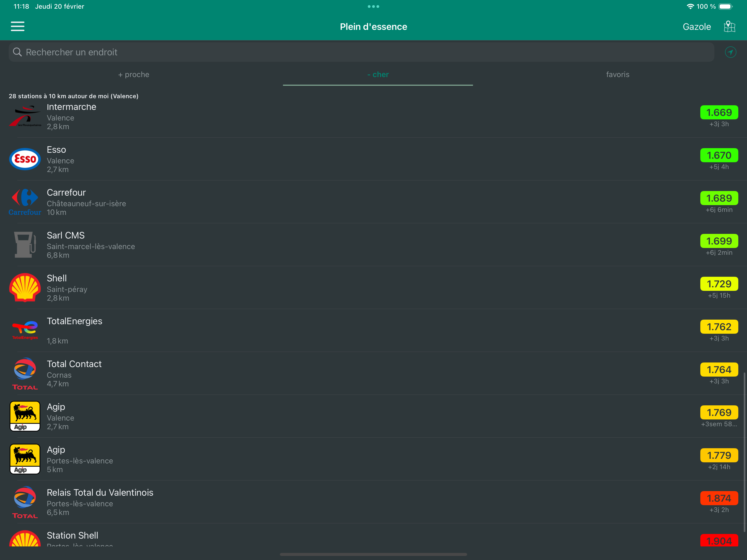Viewport: 747px width, 560px height.
Task: Open the three-dot multitasking menu
Action: (x=373, y=7)
